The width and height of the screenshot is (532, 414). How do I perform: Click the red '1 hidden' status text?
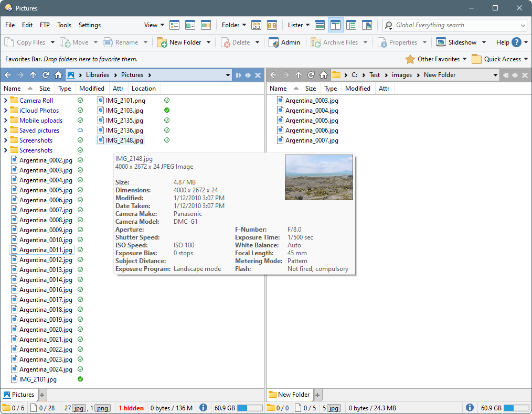[131, 408]
